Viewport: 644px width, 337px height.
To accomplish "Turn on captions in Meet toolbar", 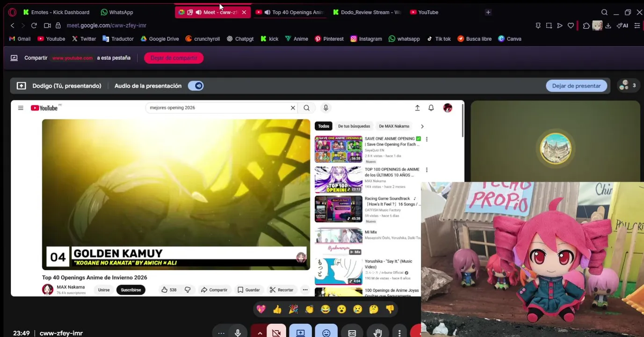I will (x=352, y=333).
